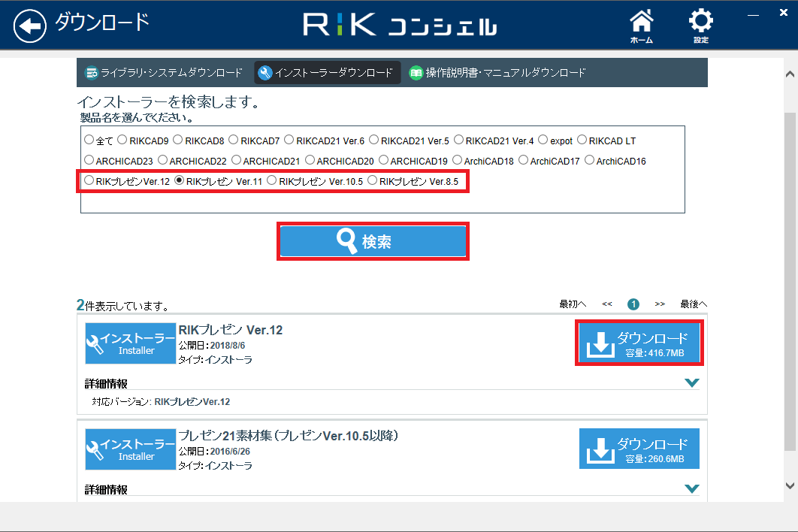Choose ARCHICAD20 radio button
The image size is (798, 532).
pos(310,160)
